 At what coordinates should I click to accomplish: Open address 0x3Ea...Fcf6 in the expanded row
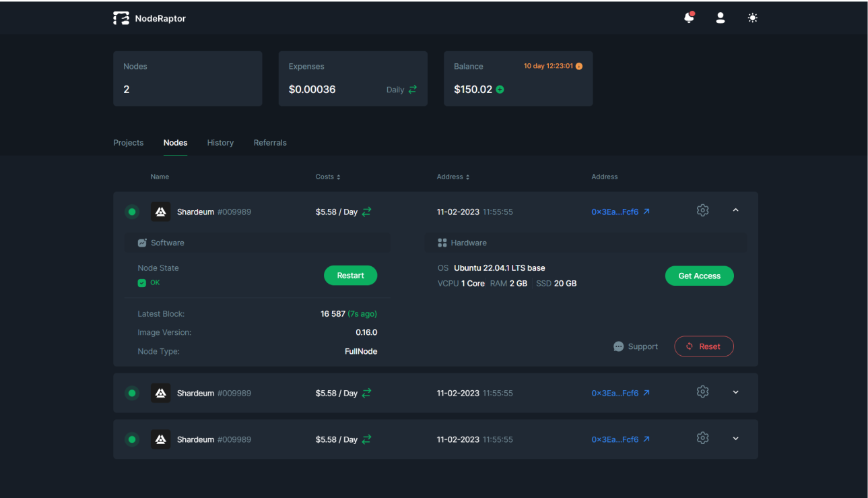(x=620, y=212)
